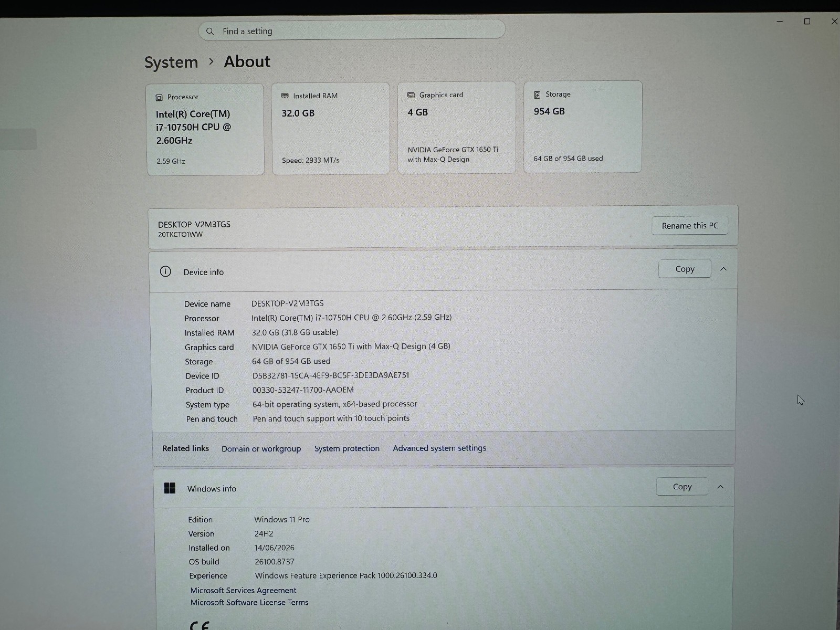Collapse the Device info section
Viewport: 840px width, 630px height.
(723, 269)
